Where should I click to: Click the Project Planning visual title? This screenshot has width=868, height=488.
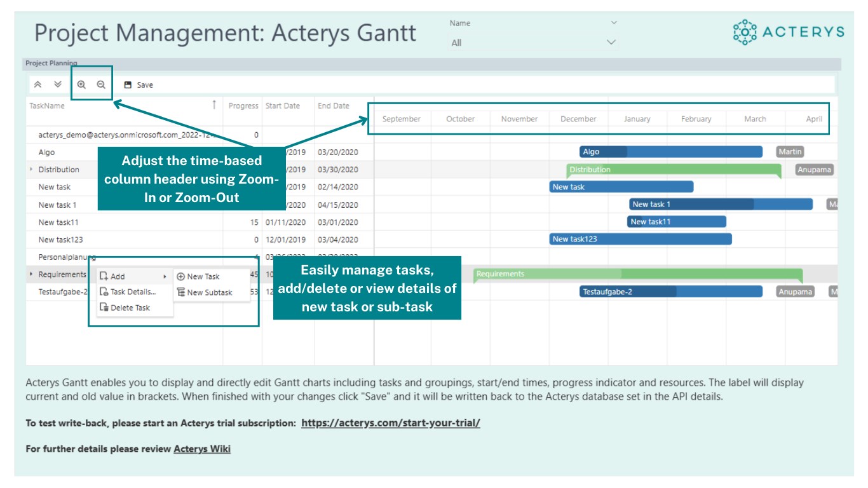click(51, 63)
